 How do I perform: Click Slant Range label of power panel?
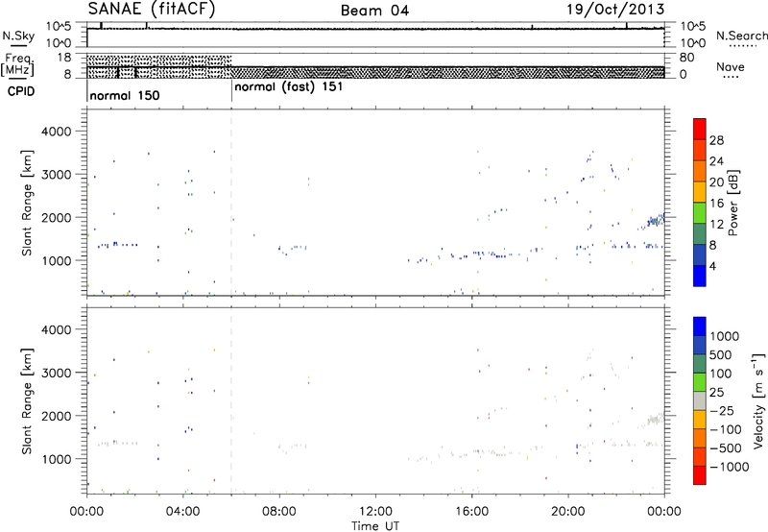click(x=27, y=203)
